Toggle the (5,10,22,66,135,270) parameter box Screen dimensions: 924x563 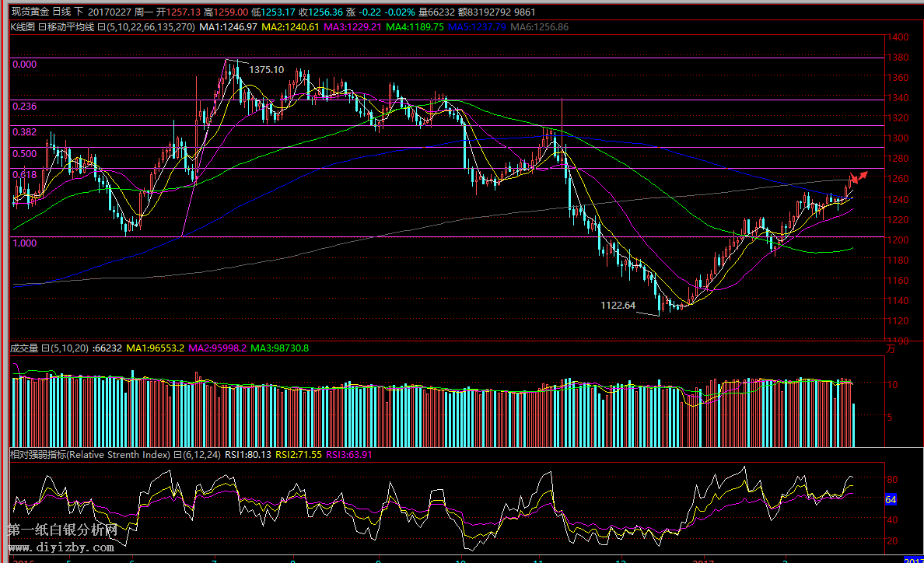(101, 27)
